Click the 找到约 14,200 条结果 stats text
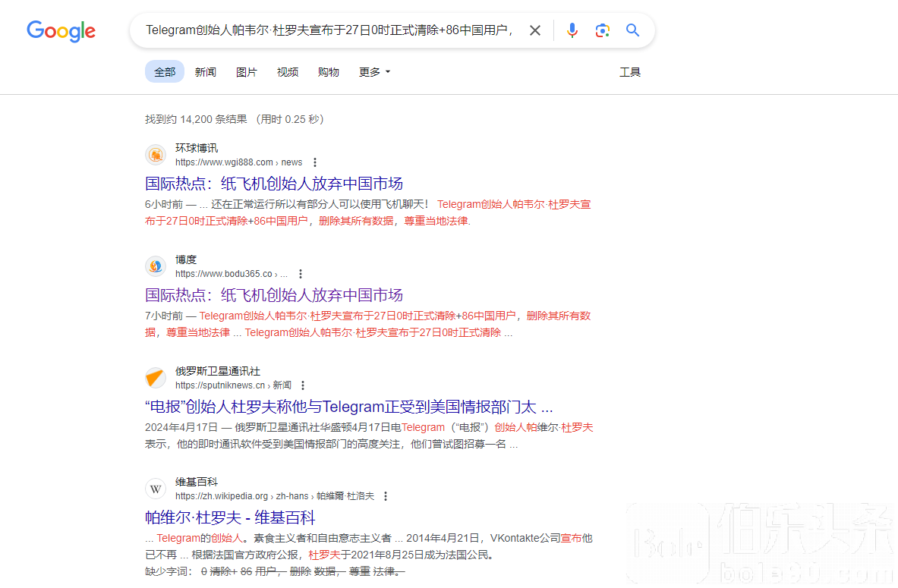 (235, 119)
